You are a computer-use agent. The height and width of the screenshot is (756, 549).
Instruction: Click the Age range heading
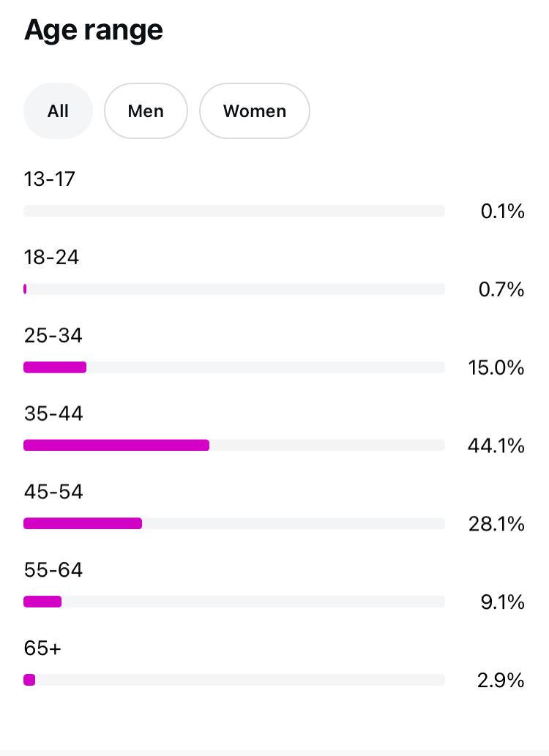94,31
